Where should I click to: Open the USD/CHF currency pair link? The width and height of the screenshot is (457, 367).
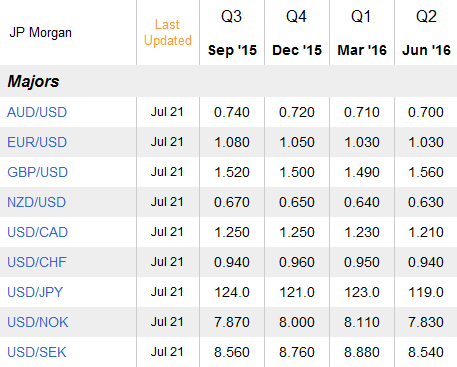(x=37, y=262)
